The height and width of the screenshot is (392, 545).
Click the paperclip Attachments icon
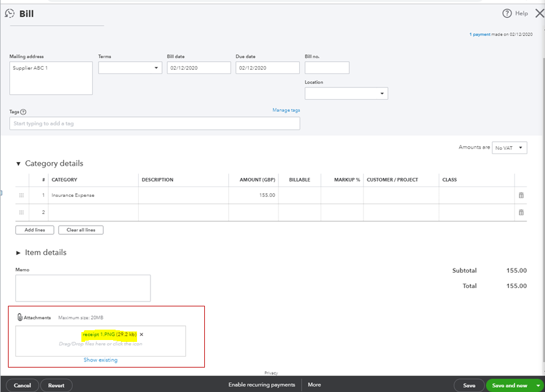coord(20,317)
